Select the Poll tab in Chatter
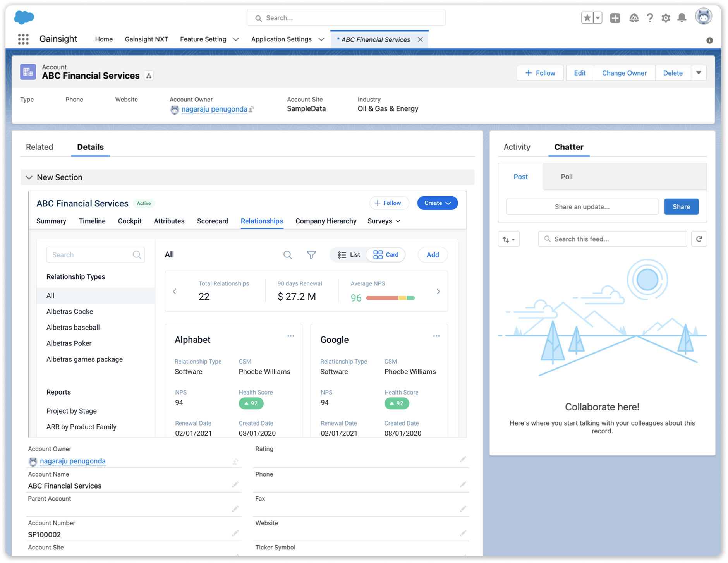Image resolution: width=728 pixels, height=563 pixels. [567, 177]
